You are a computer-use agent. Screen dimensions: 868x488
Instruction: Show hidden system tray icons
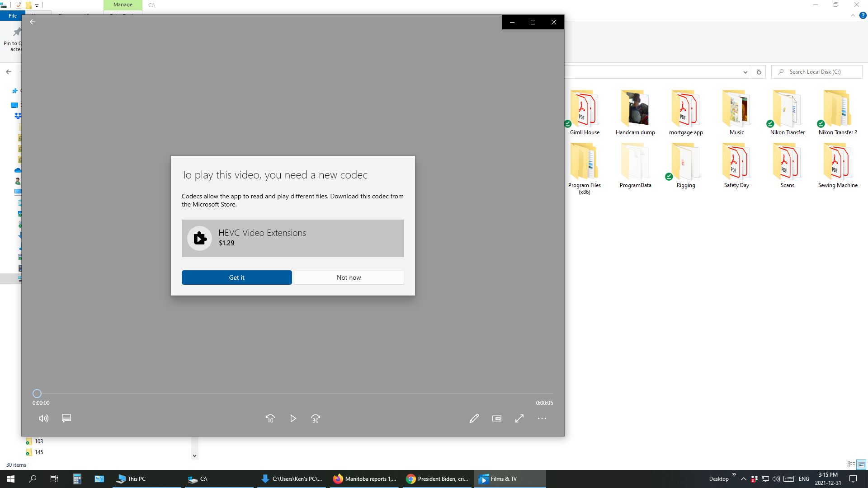(743, 479)
